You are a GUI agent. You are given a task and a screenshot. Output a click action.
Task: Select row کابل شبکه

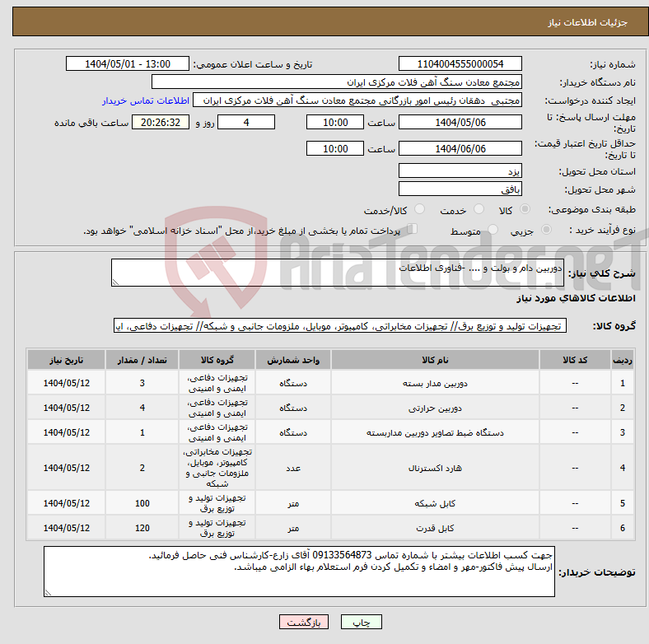click(x=331, y=503)
